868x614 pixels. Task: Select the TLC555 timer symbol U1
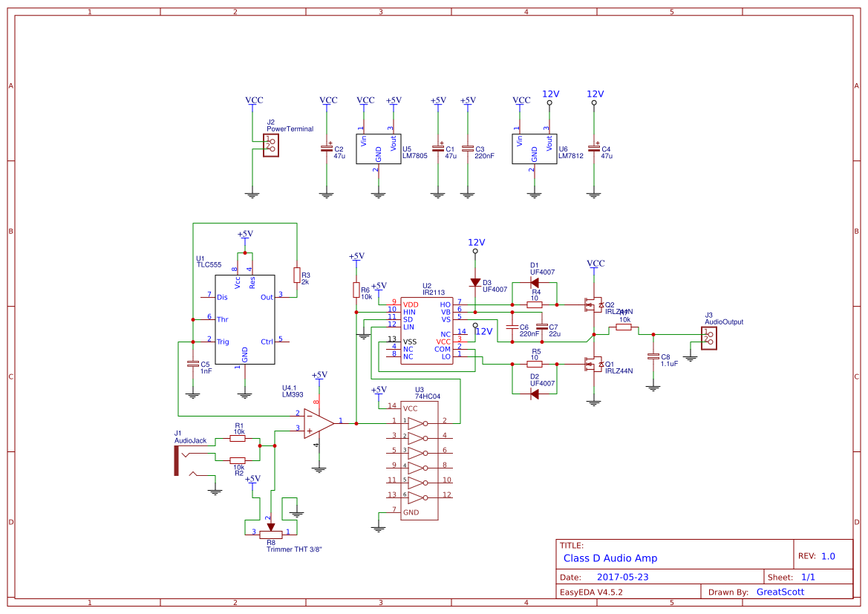(245, 319)
